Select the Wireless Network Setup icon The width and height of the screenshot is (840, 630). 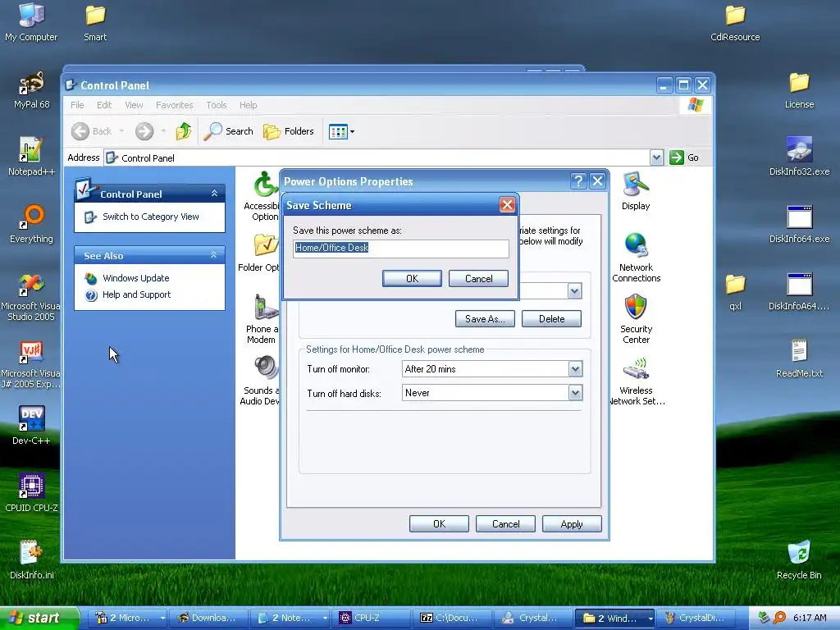636,381
